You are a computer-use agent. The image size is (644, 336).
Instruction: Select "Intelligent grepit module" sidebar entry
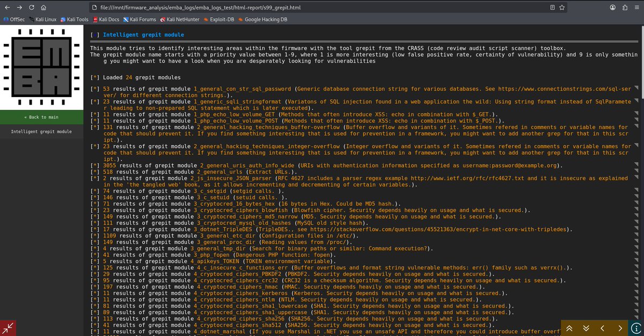(x=41, y=131)
